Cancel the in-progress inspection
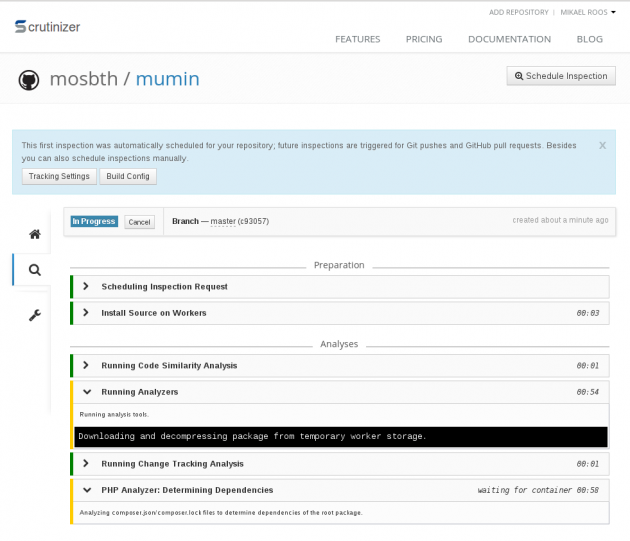630x541 pixels. click(x=139, y=222)
